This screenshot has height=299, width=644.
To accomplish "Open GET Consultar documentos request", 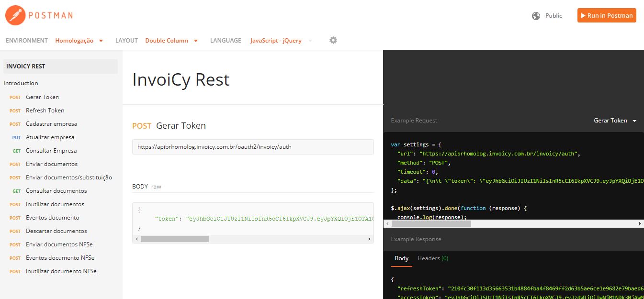I will (x=56, y=191).
